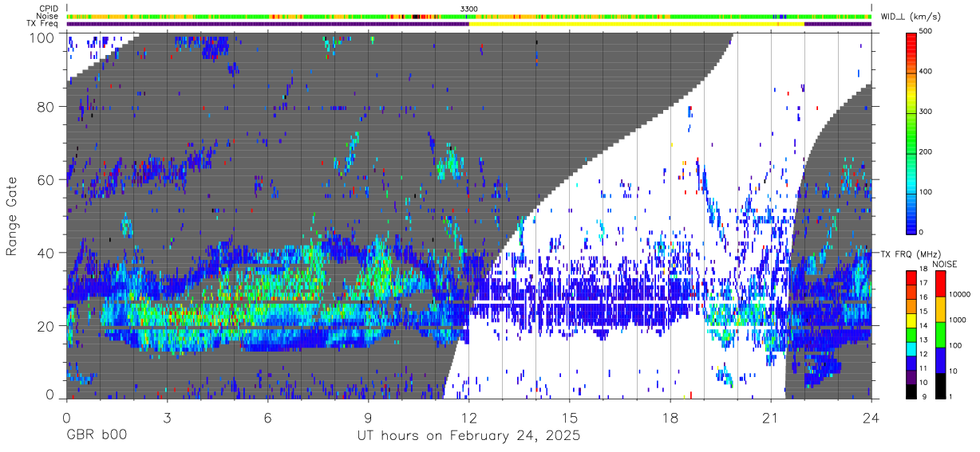
Task: Click the WID⊥ (km/s) velocity color bar
Action: coord(912,132)
